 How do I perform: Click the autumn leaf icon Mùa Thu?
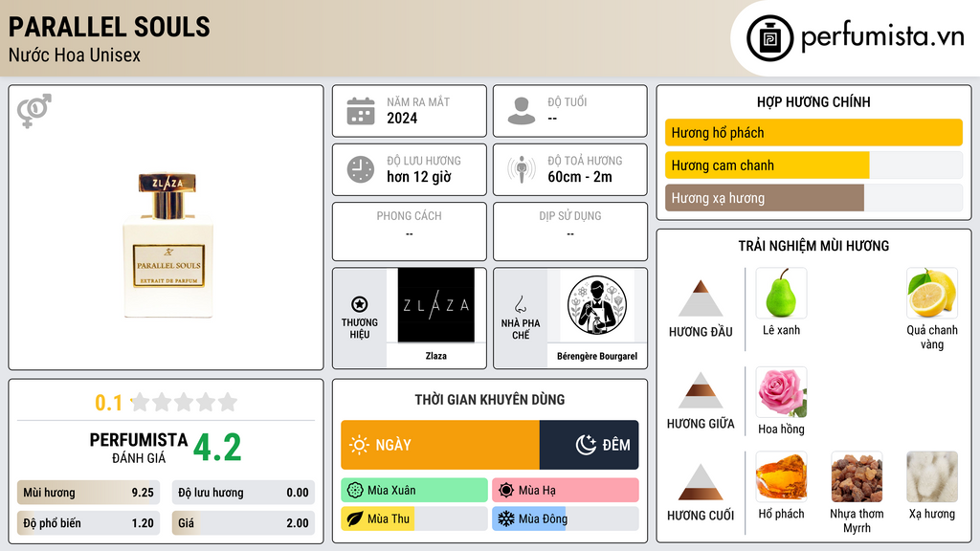point(355,518)
